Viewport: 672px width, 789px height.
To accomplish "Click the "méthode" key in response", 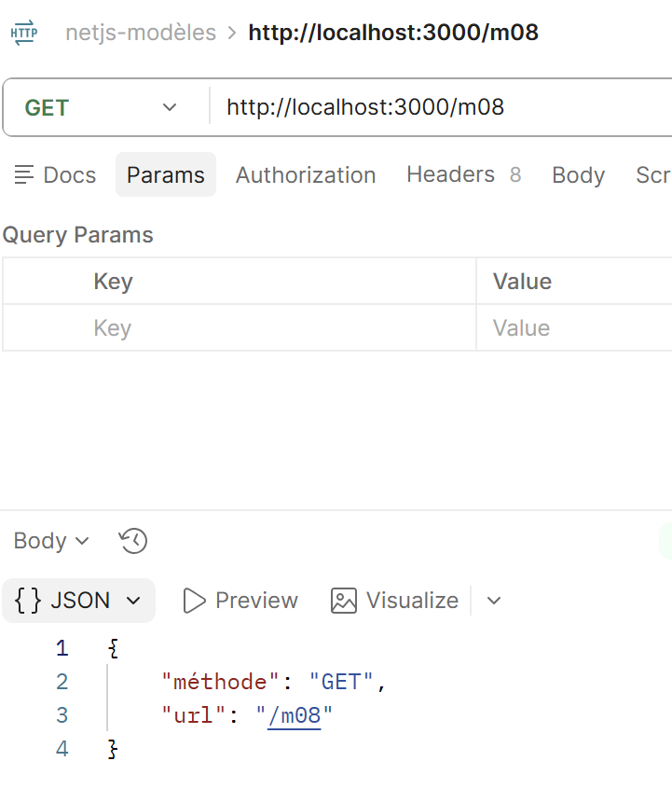I will click(220, 682).
